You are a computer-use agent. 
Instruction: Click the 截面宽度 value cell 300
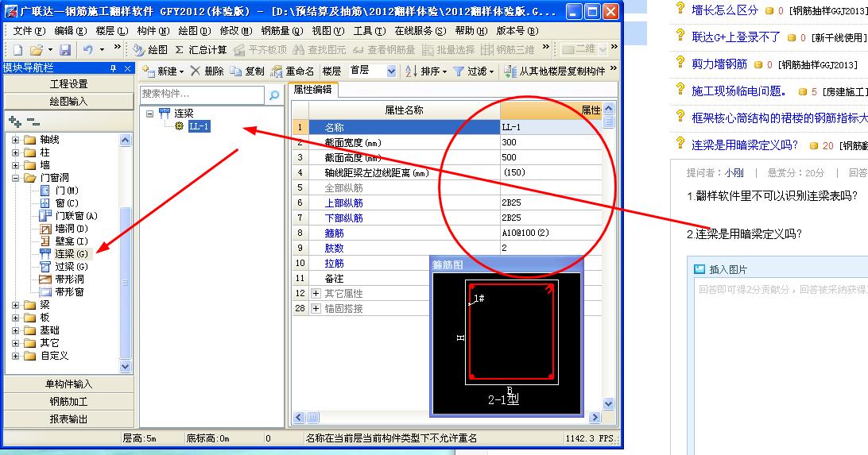(551, 142)
